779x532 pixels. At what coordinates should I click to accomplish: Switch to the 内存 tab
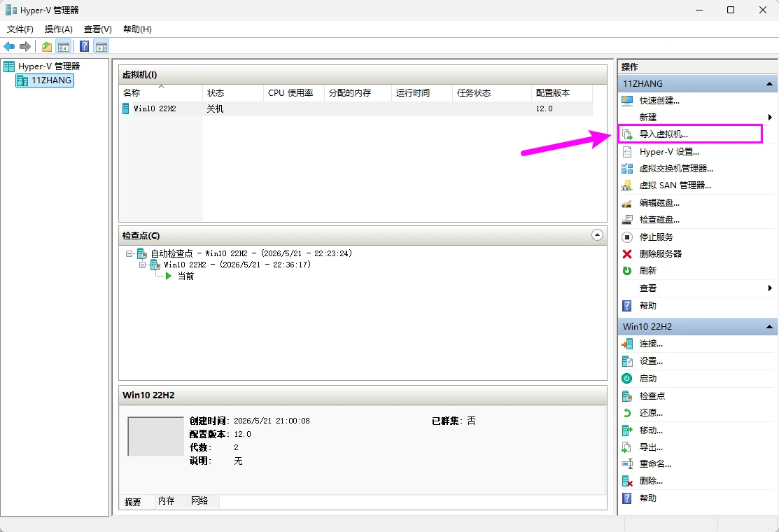(167, 500)
